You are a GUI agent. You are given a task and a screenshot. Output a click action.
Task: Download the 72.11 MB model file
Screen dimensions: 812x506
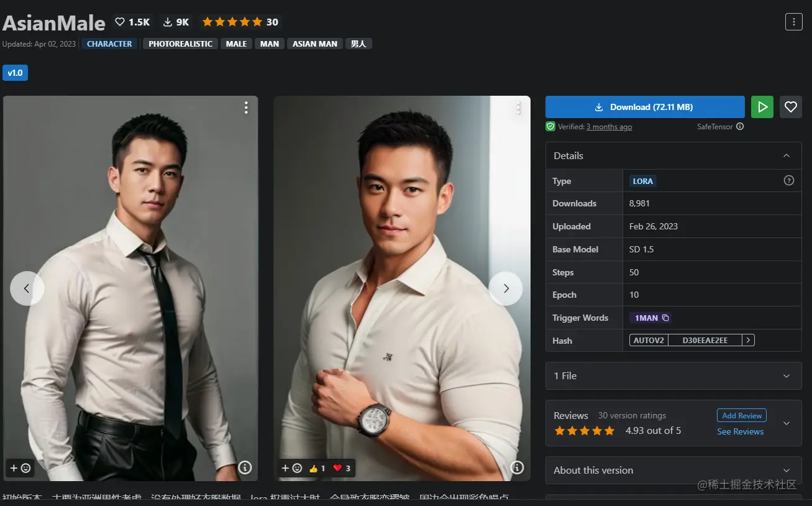645,107
